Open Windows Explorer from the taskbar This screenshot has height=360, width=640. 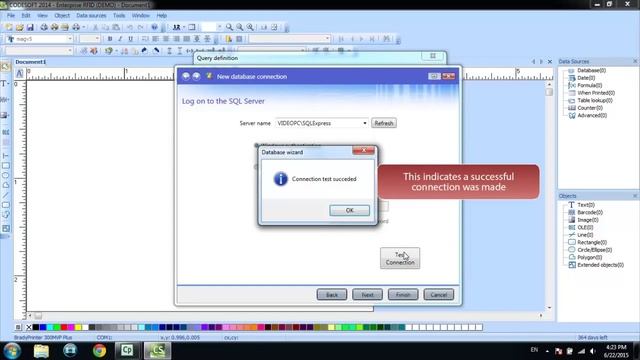[x=41, y=351]
